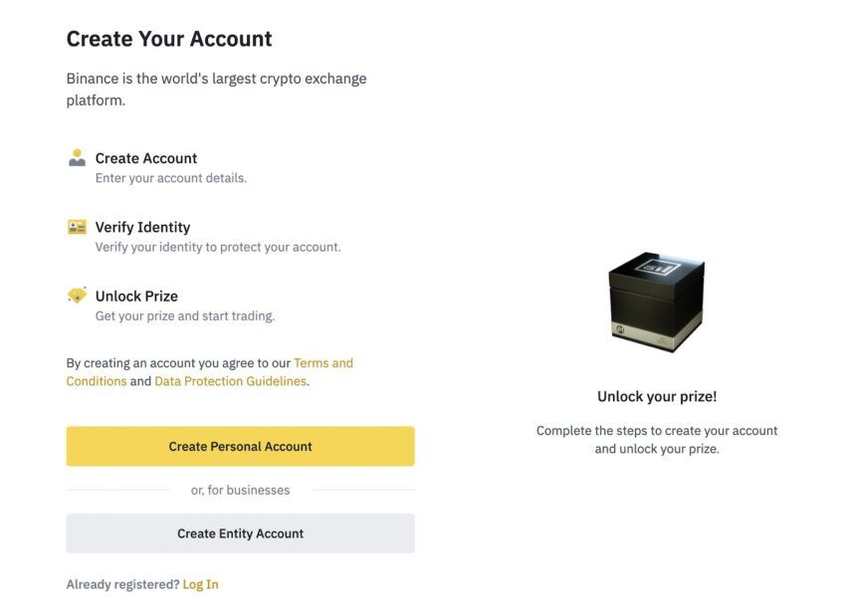Click 'Get your prize and start trading' text
The image size is (846, 616).
tap(185, 316)
